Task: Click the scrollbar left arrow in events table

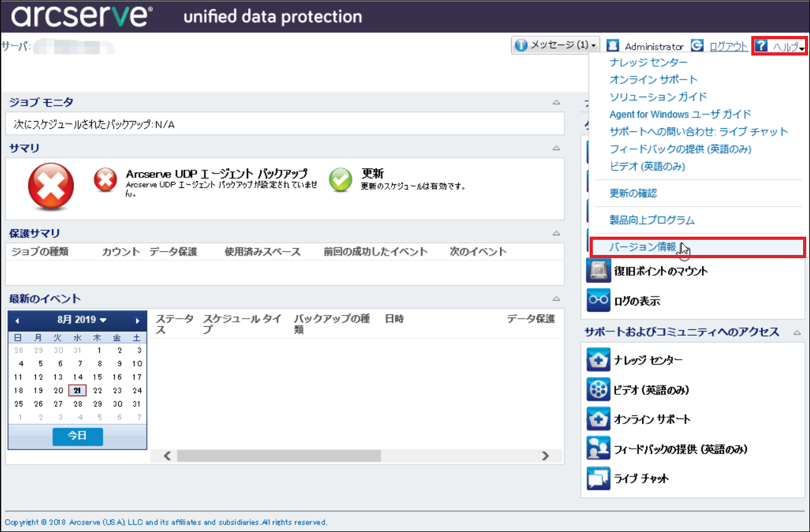Action: tap(167, 456)
